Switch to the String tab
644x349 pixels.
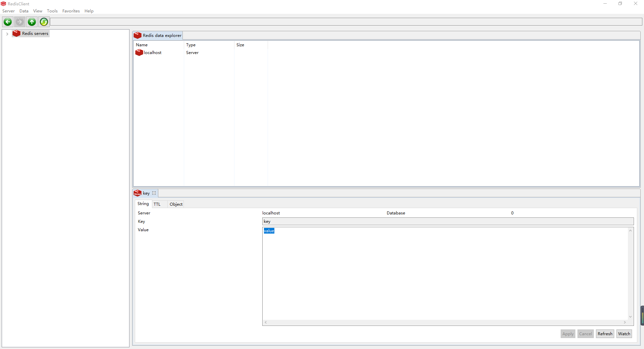coord(143,204)
